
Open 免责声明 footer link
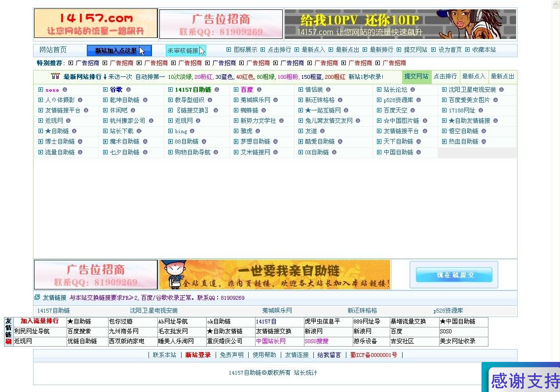pyautogui.click(x=231, y=355)
